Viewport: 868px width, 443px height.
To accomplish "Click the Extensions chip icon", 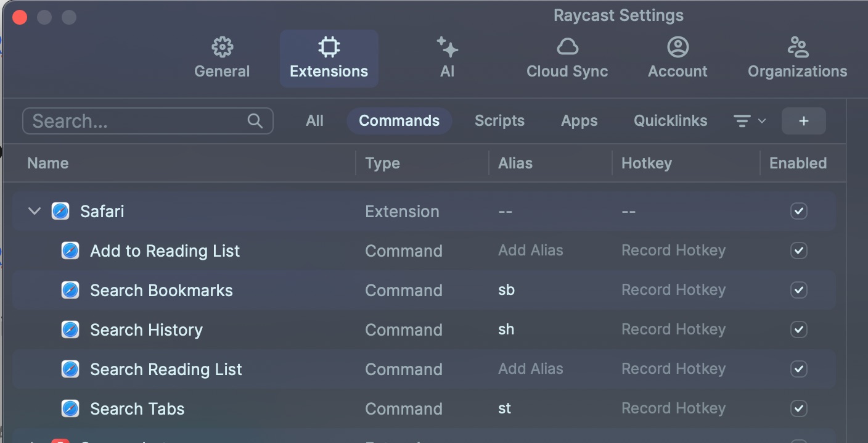I will coord(329,47).
